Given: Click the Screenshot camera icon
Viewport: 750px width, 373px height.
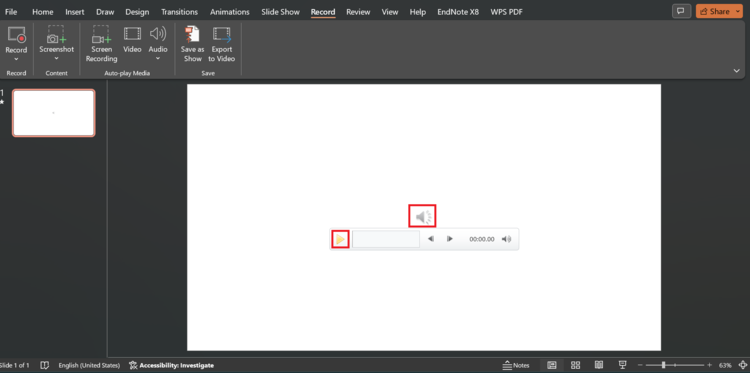Looking at the screenshot, I should click(x=56, y=35).
